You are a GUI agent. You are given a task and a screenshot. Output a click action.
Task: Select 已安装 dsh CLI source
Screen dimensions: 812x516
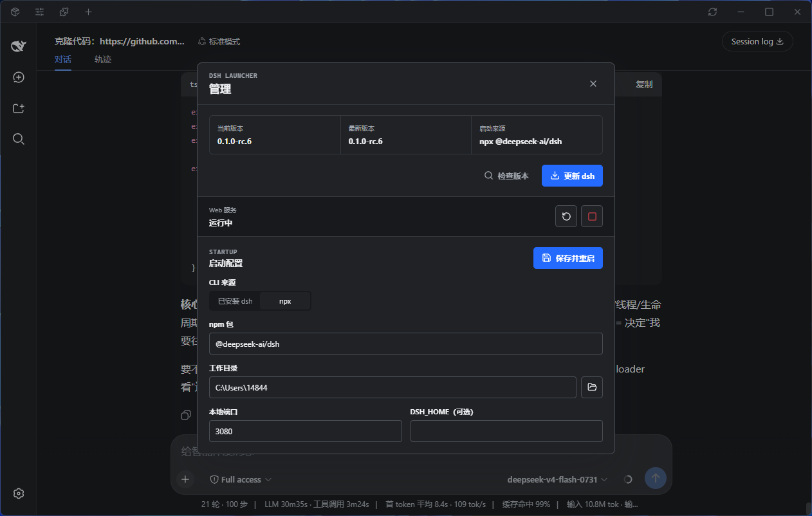[x=235, y=300]
